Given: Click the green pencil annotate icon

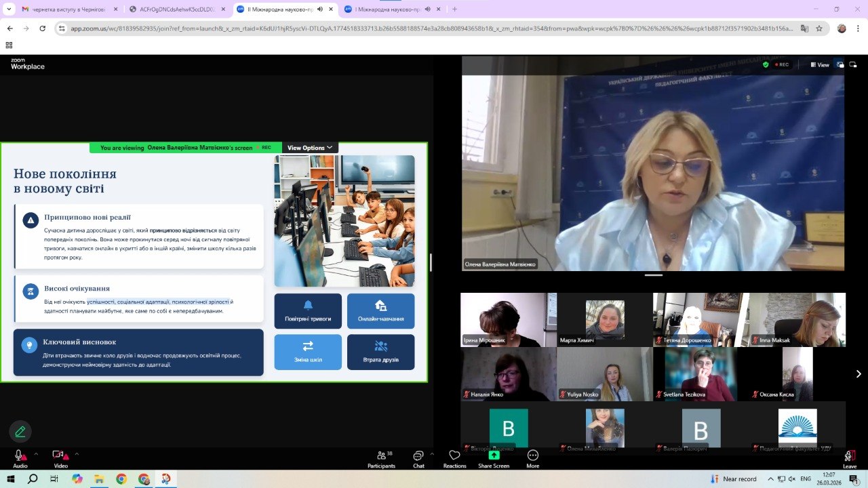Looking at the screenshot, I should click(20, 431).
